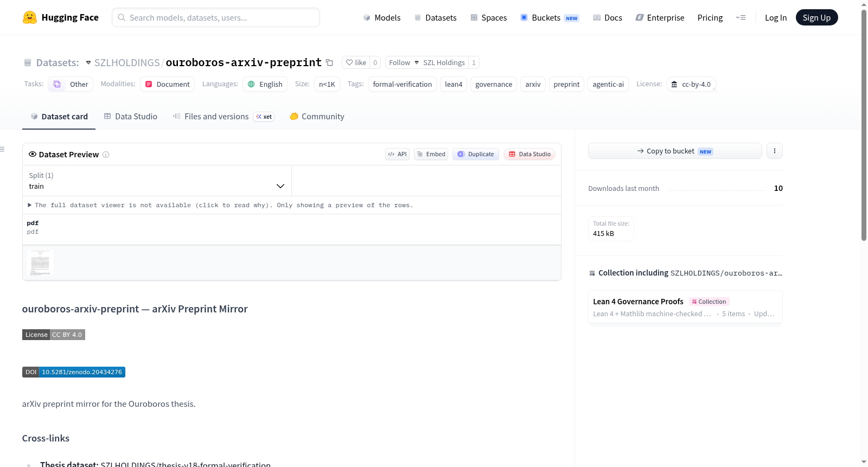Click Duplicate dataset button
This screenshot has width=868, height=467.
coord(476,154)
